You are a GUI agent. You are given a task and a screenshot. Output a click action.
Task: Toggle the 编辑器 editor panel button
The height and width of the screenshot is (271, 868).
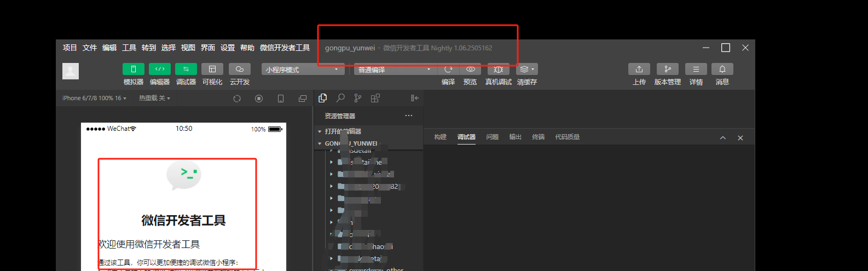coord(160,69)
